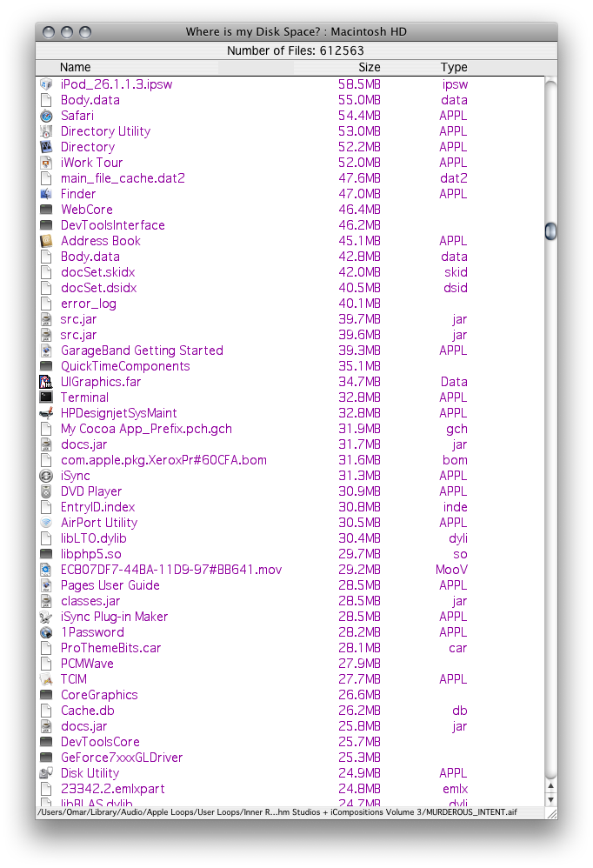Select the docSet.dsidx file name
593x868 pixels.
click(98, 288)
